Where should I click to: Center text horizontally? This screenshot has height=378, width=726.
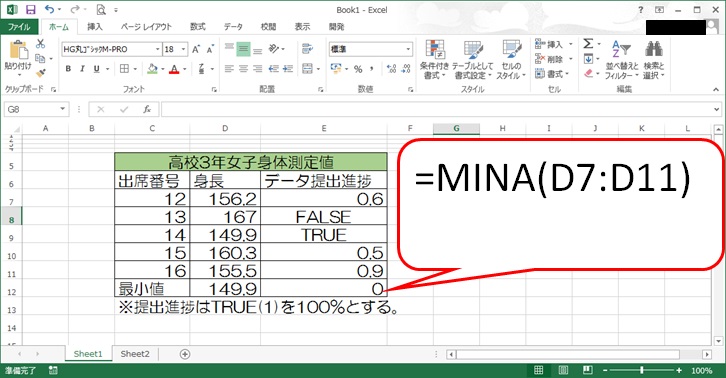[x=244, y=69]
